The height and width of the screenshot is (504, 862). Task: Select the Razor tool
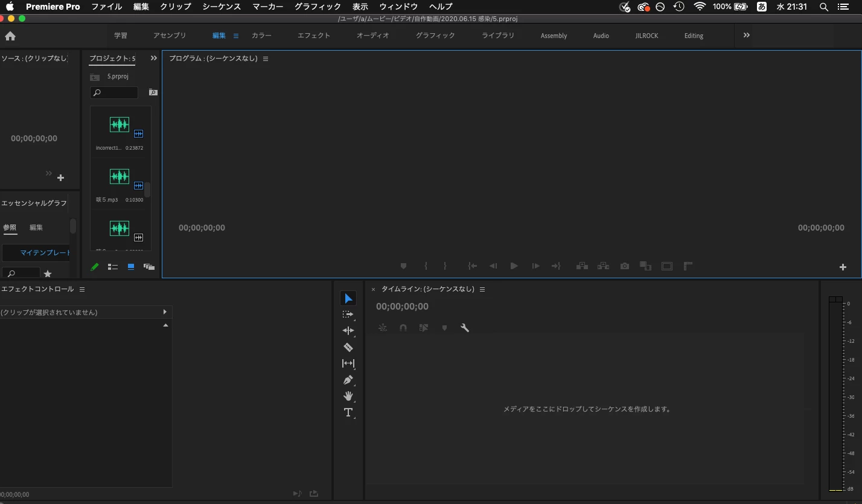pos(348,347)
